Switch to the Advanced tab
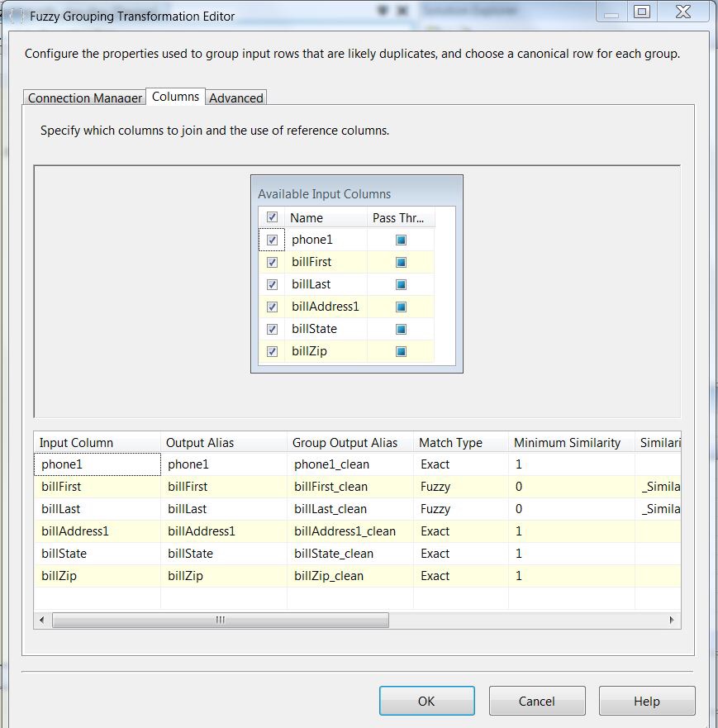This screenshot has width=718, height=728. pyautogui.click(x=236, y=98)
